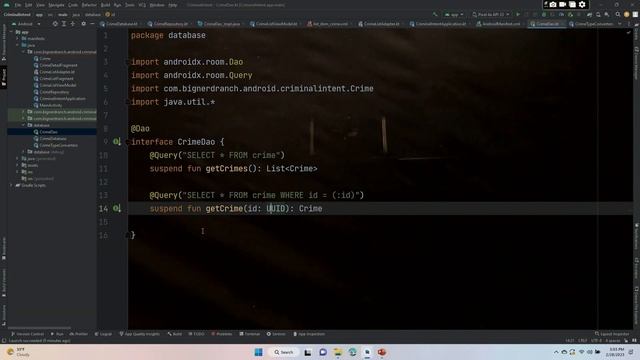Open the App Inspection tool window

[309, 334]
